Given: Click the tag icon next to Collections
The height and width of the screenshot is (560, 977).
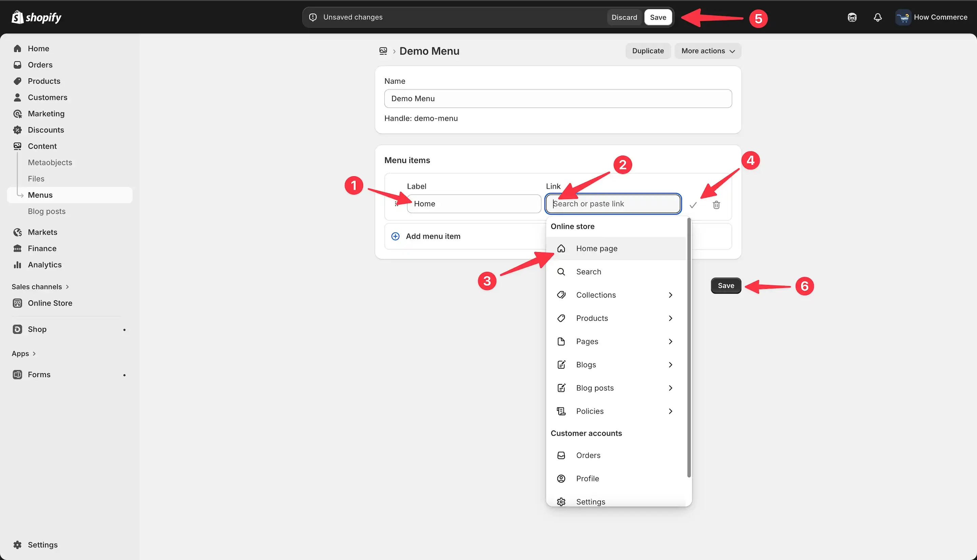Looking at the screenshot, I should pyautogui.click(x=561, y=295).
